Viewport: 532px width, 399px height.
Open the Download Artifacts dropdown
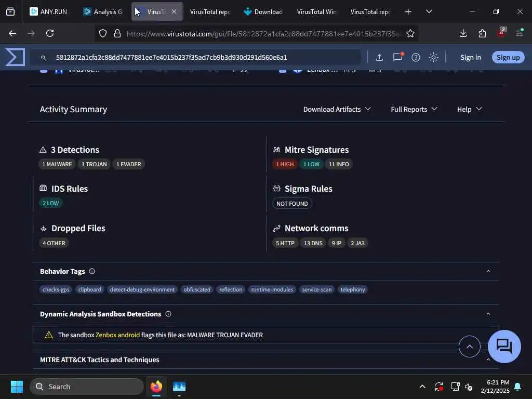(x=337, y=109)
